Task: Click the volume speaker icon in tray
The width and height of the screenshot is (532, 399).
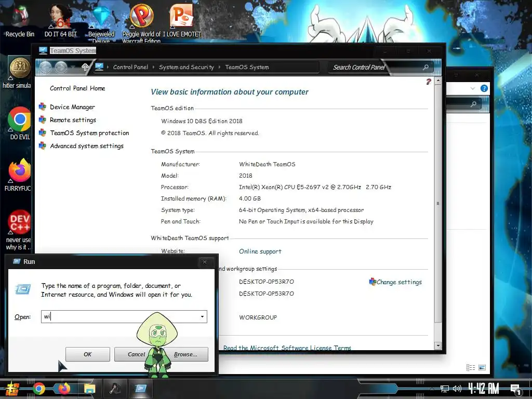Action: click(457, 389)
